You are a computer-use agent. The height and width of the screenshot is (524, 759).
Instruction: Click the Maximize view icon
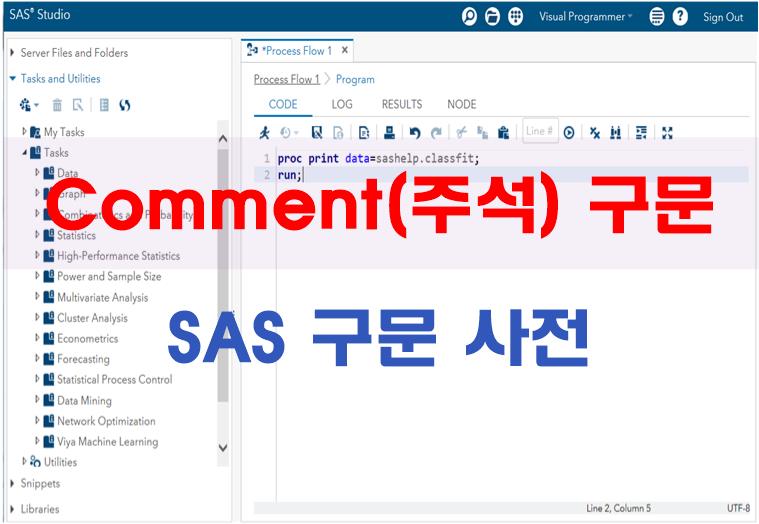pyautogui.click(x=668, y=133)
